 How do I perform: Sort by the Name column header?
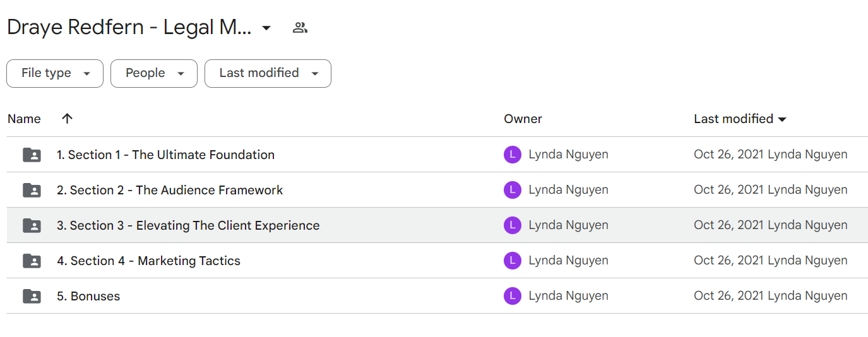coord(24,119)
